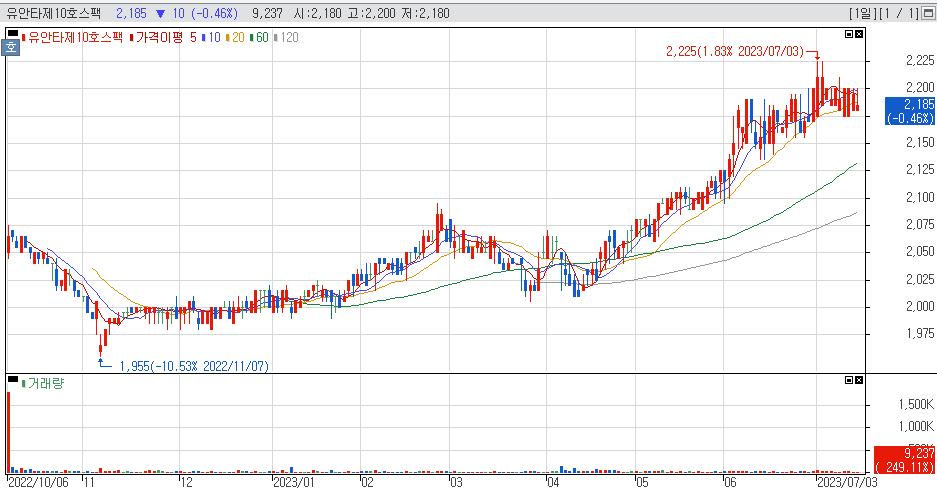Screen dimensions: 937x488
Task: Click the current price 2,185 in header
Action: 131,13
